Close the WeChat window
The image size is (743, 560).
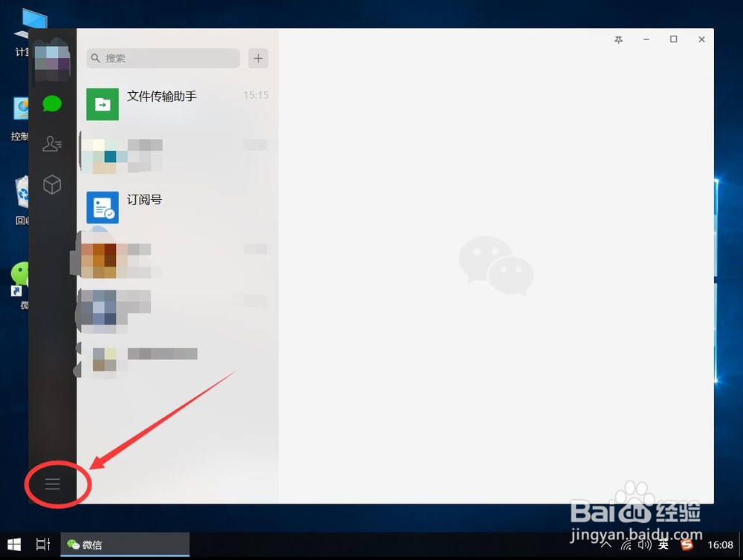[702, 40]
